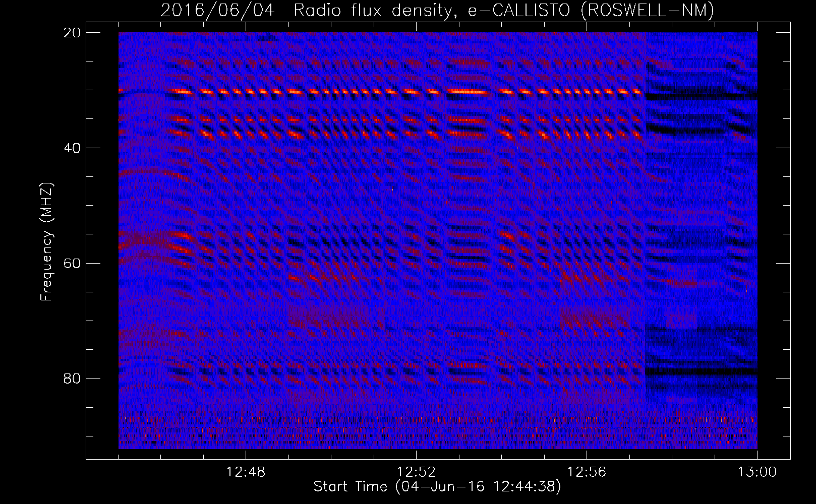Click the 80 frequency tick label

point(72,379)
